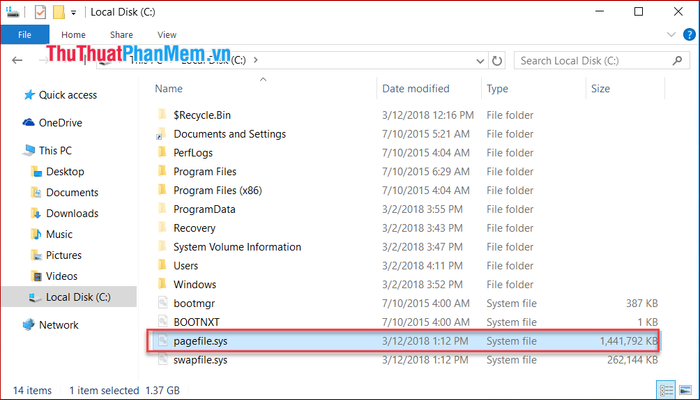Image resolution: width=700 pixels, height=400 pixels.
Task: Switch to the View ribbon tab
Action: pyautogui.click(x=167, y=34)
